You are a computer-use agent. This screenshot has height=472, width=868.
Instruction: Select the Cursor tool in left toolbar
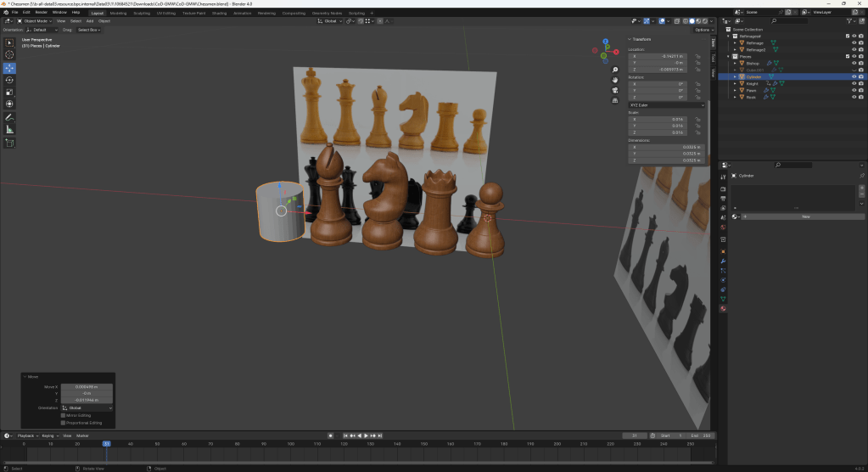pos(10,55)
